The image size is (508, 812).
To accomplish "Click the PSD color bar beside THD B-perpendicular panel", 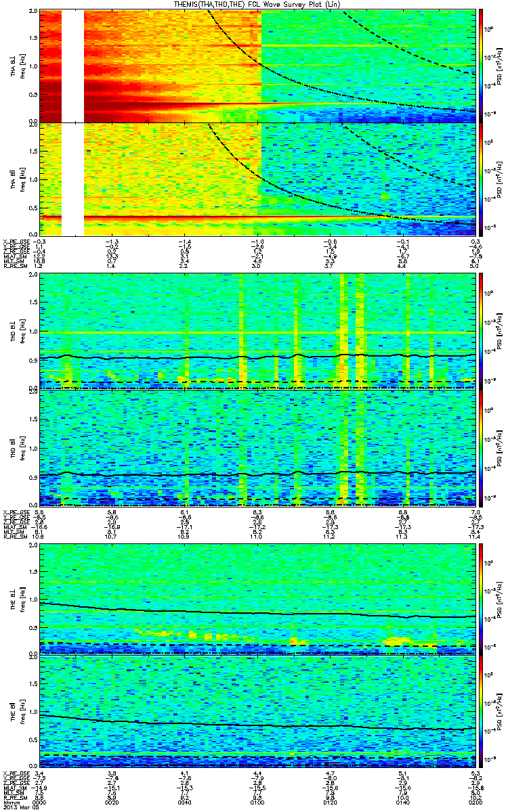I will (480, 331).
